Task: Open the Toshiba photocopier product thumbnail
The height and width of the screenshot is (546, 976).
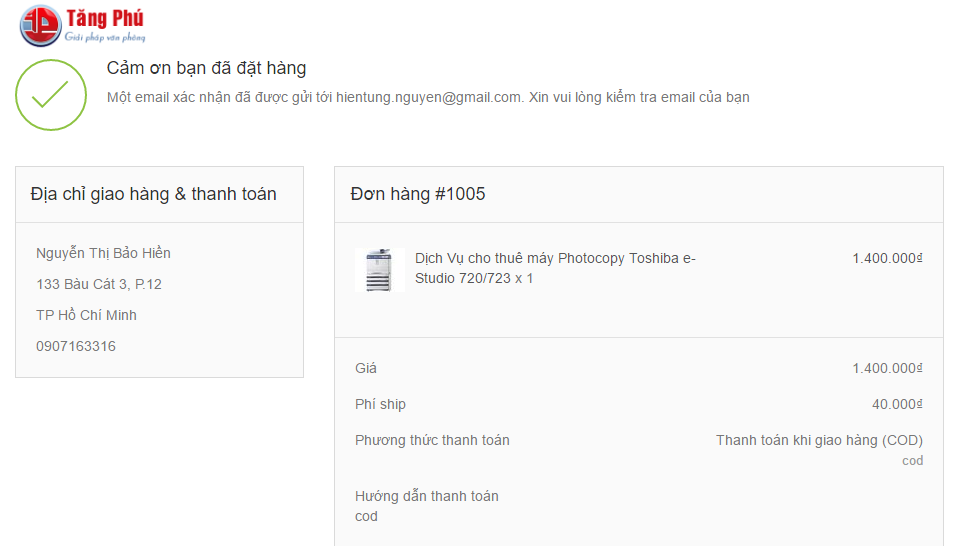Action: click(378, 270)
